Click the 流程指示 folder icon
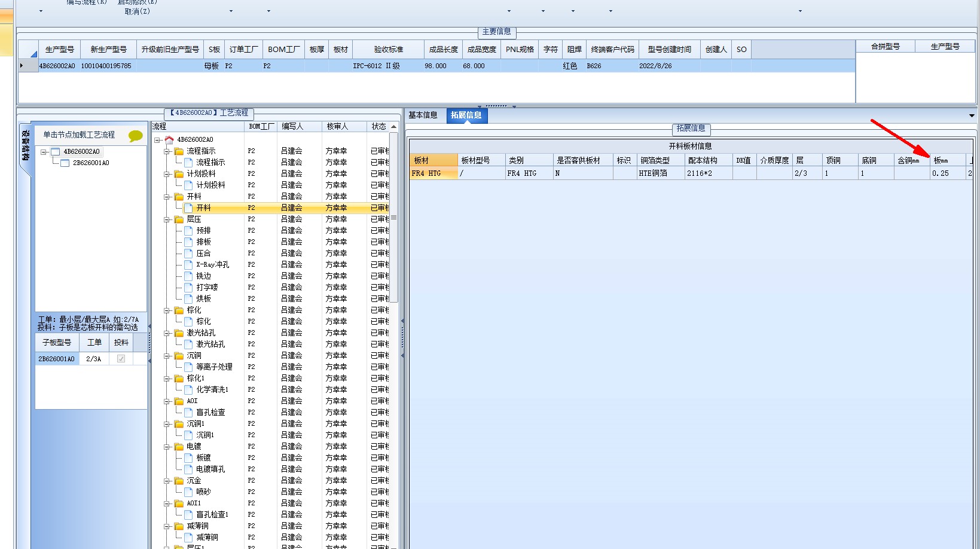This screenshot has width=980, height=549. click(x=179, y=151)
